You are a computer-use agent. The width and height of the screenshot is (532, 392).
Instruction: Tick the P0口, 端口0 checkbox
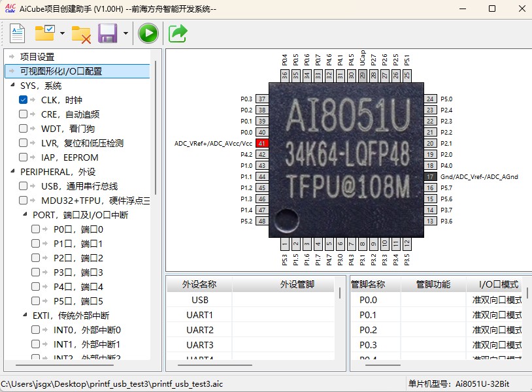tap(36, 229)
